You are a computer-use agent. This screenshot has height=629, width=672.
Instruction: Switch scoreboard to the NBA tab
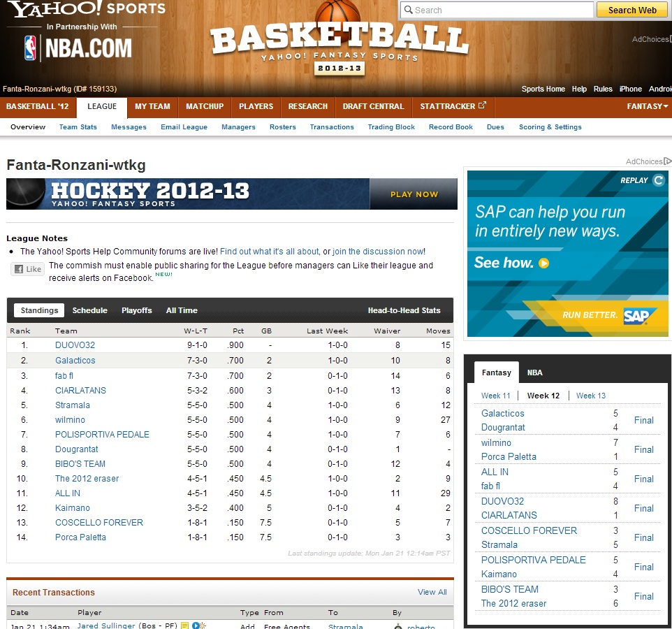(x=534, y=373)
